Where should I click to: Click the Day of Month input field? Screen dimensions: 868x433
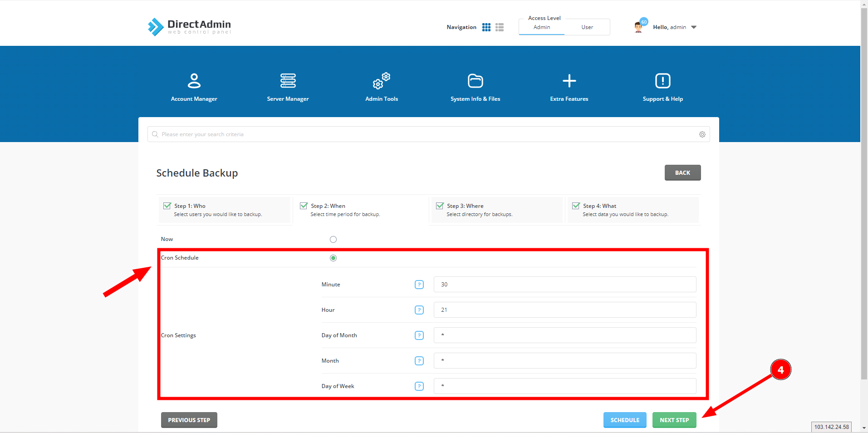[x=565, y=335]
